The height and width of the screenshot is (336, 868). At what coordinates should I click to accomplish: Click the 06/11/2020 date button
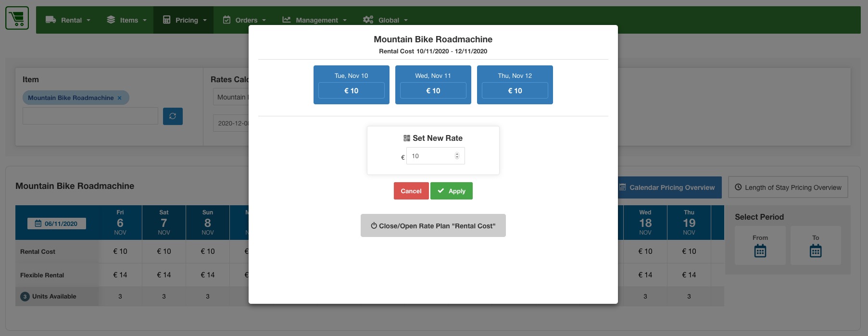[x=57, y=224]
